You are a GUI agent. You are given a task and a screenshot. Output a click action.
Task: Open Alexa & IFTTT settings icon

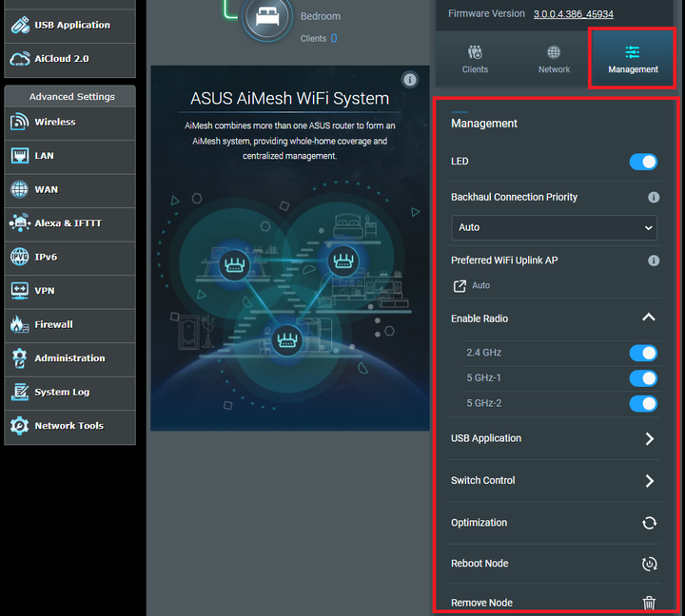(x=19, y=223)
